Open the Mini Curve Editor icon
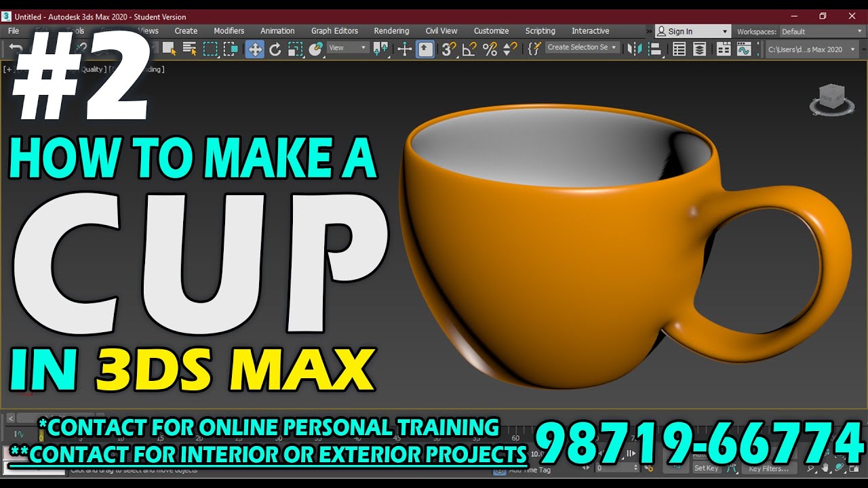 [18, 434]
